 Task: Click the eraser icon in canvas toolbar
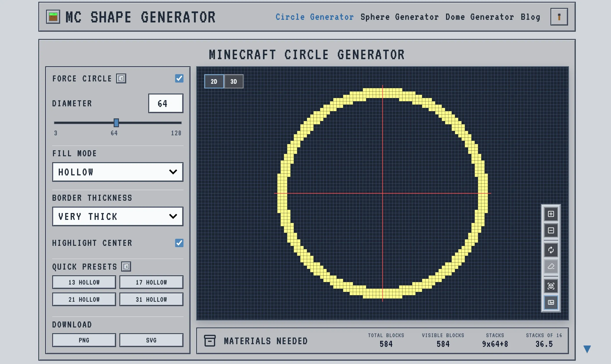(x=551, y=266)
